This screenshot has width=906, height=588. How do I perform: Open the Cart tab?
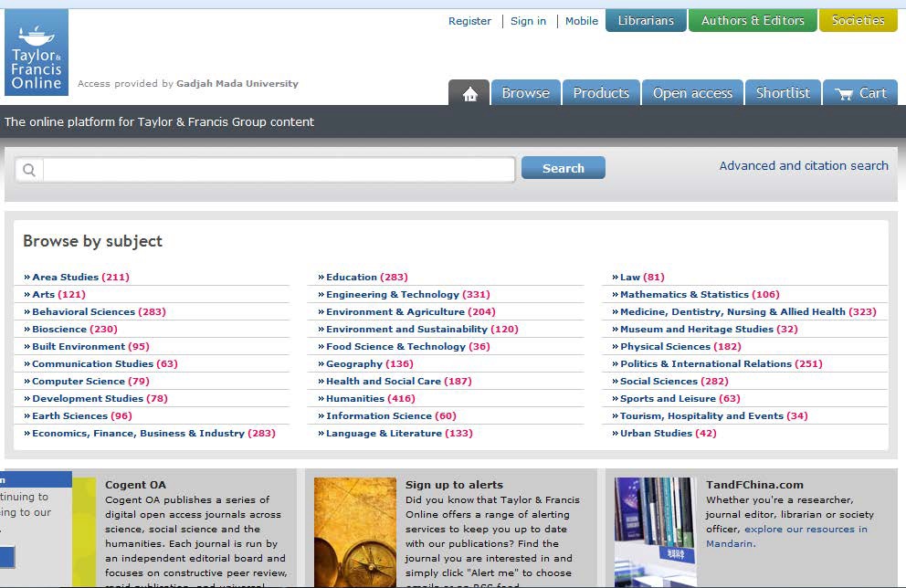(860, 93)
